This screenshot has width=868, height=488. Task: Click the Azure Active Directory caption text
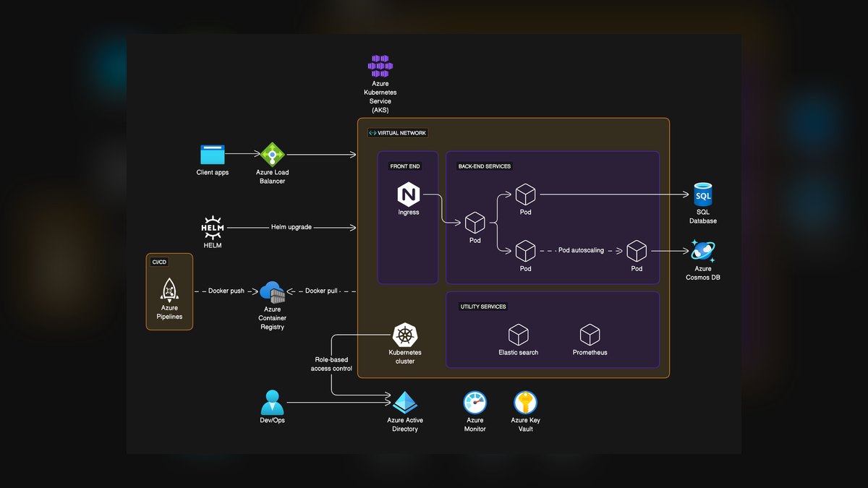click(x=405, y=425)
